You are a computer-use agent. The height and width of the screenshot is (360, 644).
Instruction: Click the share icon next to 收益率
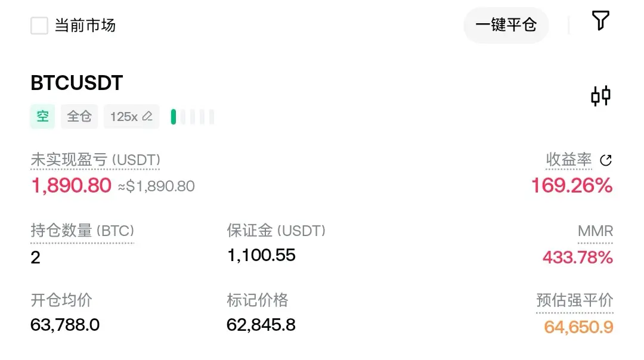coord(606,160)
